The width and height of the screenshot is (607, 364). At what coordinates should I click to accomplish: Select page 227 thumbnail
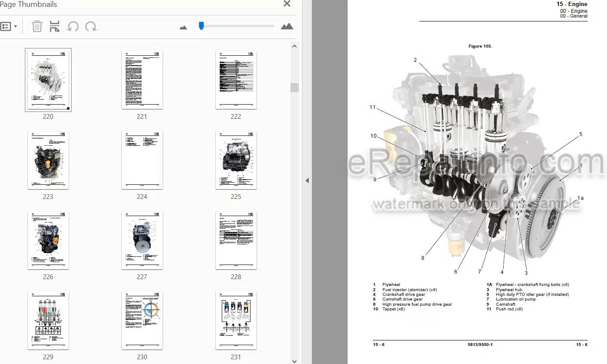[x=142, y=240]
